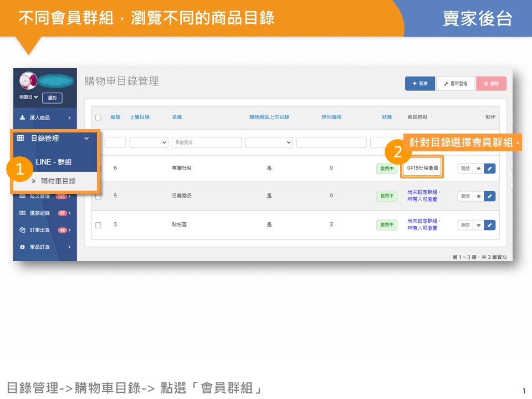Click the pencil edit icon for 貼紙區
532x399 pixels.
(x=489, y=225)
